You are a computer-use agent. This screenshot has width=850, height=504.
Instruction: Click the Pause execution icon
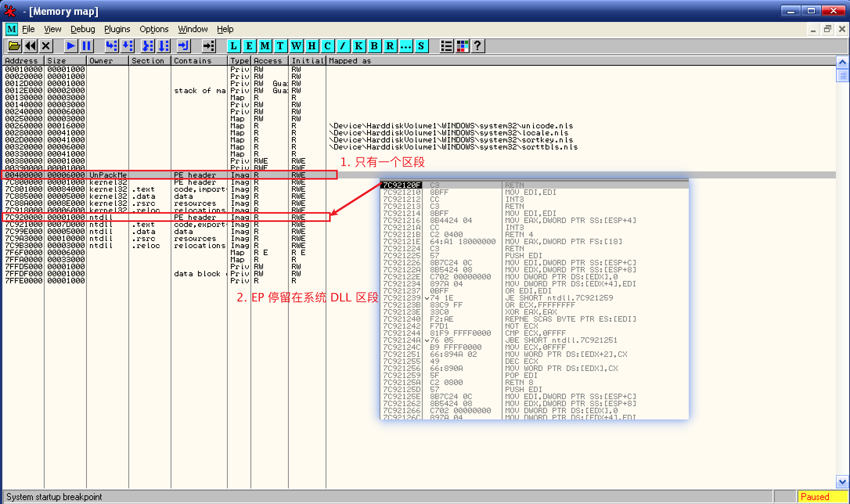[x=86, y=46]
